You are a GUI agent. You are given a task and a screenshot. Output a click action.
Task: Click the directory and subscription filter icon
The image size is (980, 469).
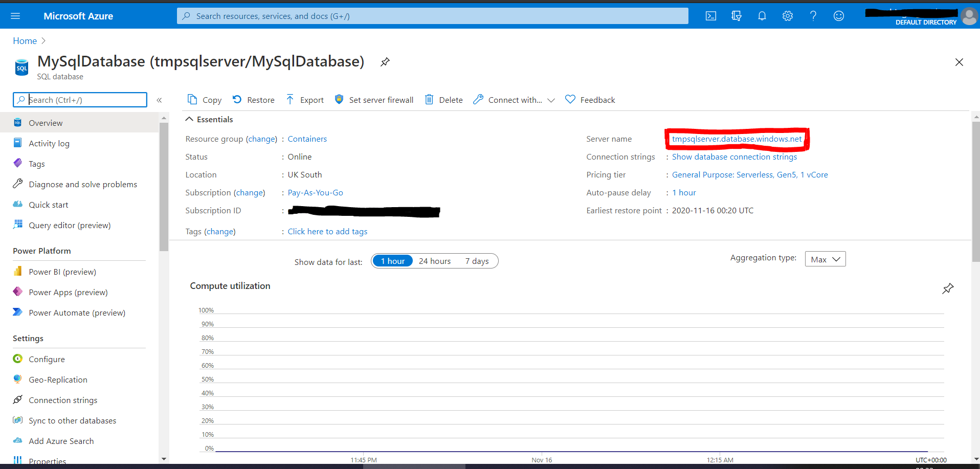(x=736, y=16)
